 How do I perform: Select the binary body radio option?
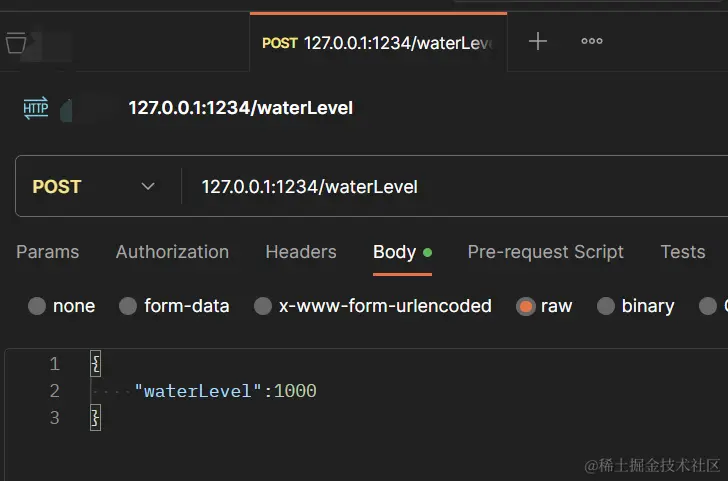tap(606, 306)
